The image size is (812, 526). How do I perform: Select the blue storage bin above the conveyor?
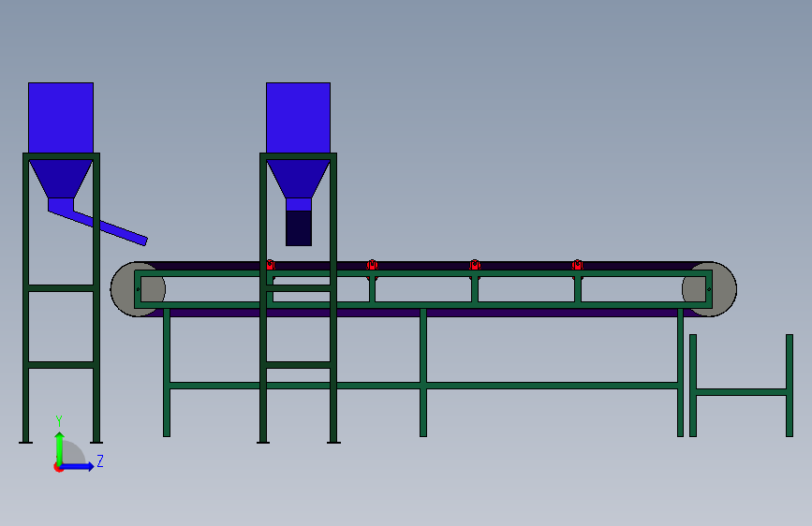[x=298, y=118]
